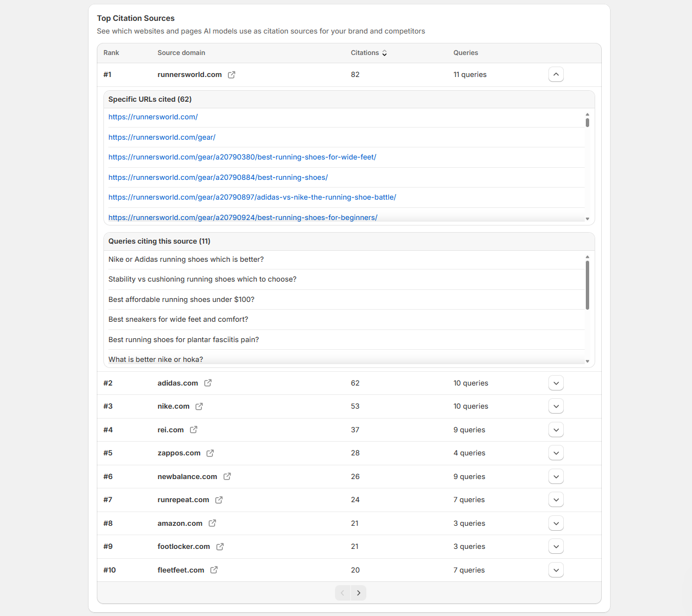Click the URLs list scrollbar thumb

(587, 123)
